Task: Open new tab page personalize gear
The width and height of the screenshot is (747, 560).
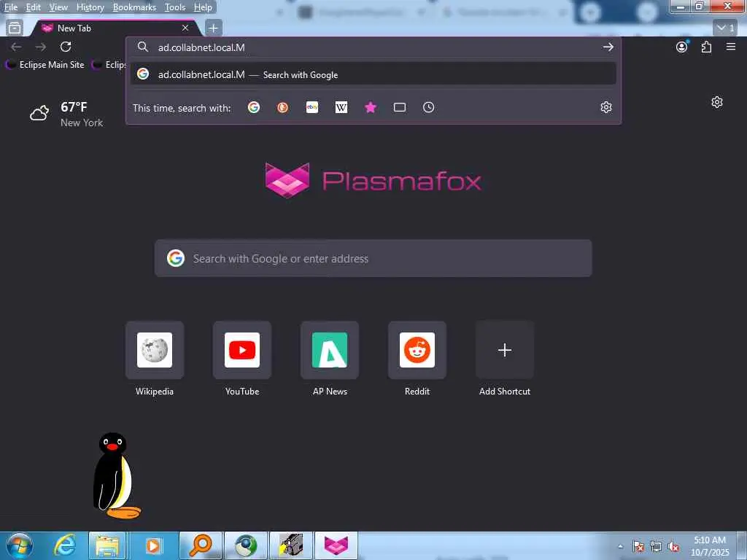Action: 717,102
